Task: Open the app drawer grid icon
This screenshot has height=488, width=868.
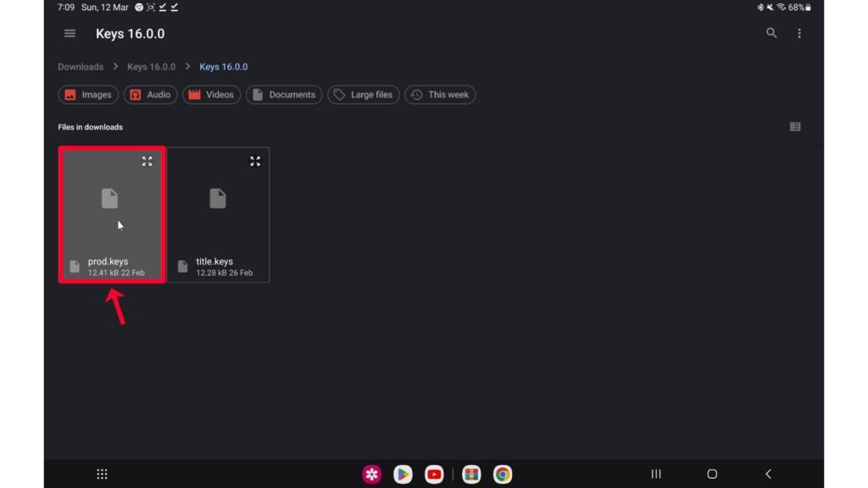Action: (102, 474)
